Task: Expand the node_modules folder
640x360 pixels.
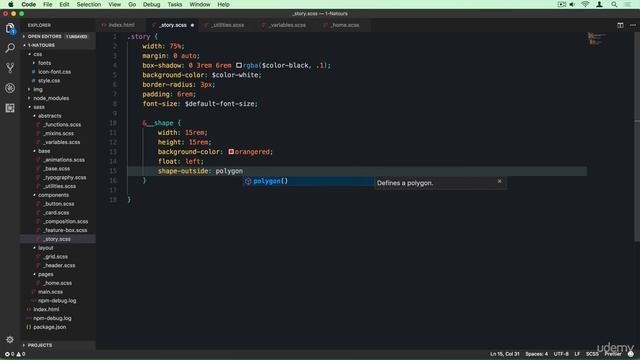Action: tap(51, 98)
